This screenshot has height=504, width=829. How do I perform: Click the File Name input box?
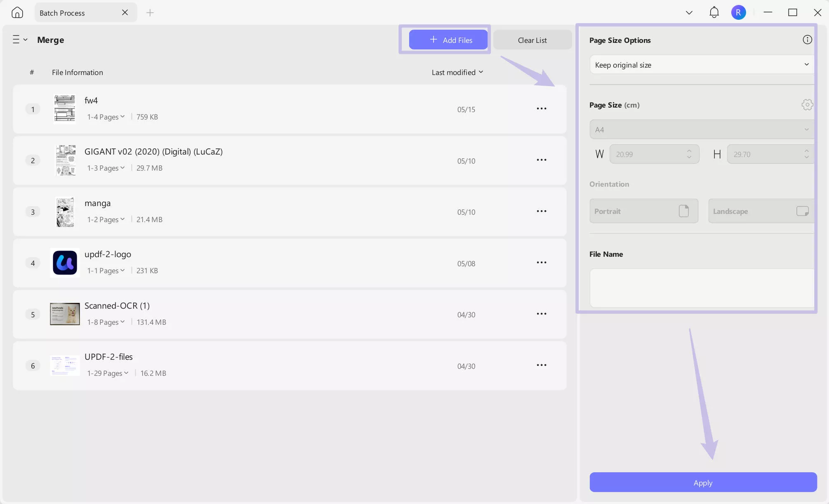click(701, 288)
